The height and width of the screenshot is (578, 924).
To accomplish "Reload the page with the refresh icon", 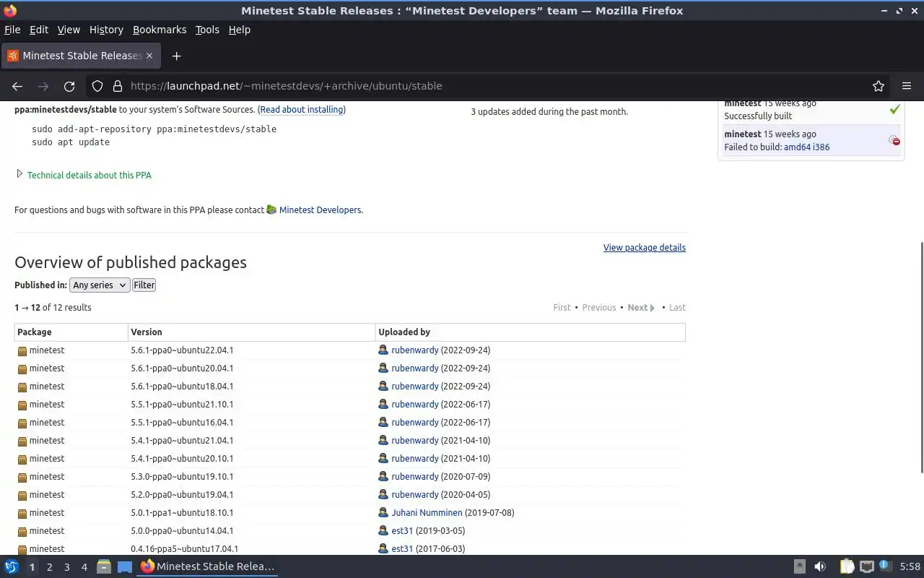I will 69,86.
